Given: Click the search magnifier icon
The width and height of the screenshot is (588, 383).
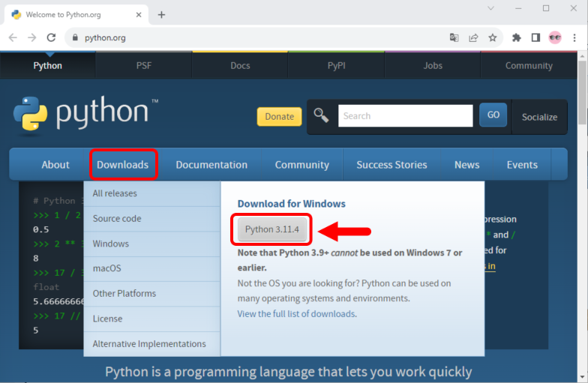Looking at the screenshot, I should click(x=322, y=115).
